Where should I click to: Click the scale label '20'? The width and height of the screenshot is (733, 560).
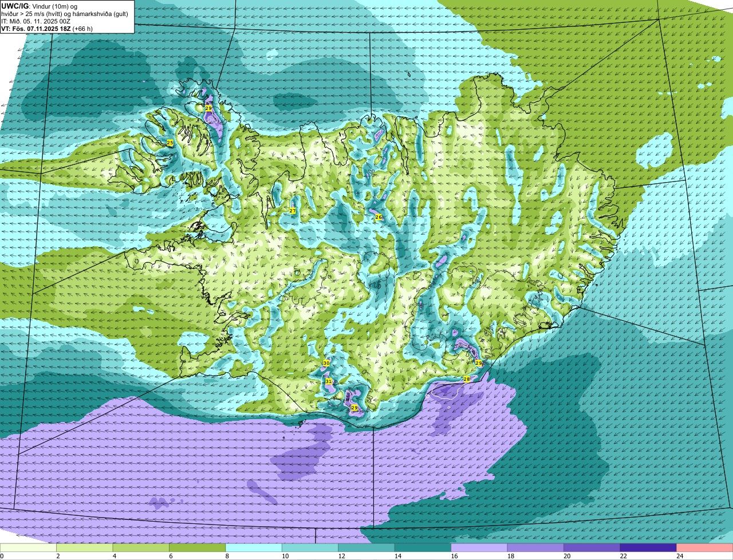567,556
